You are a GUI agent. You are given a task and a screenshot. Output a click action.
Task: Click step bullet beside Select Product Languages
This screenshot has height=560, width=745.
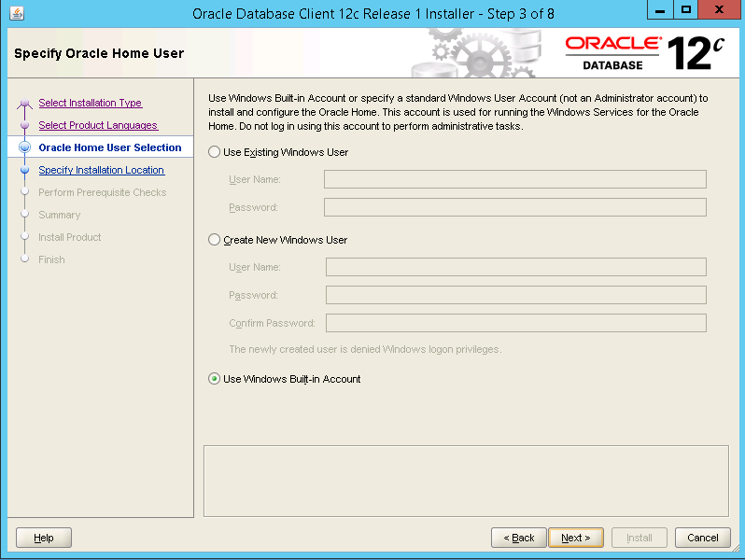tap(24, 125)
